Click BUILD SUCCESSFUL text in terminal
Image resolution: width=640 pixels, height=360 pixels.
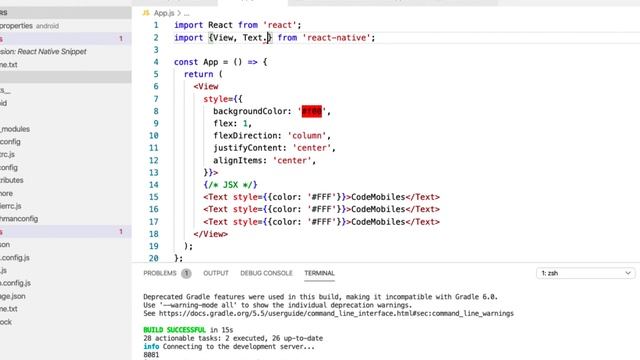pyautogui.click(x=174, y=330)
